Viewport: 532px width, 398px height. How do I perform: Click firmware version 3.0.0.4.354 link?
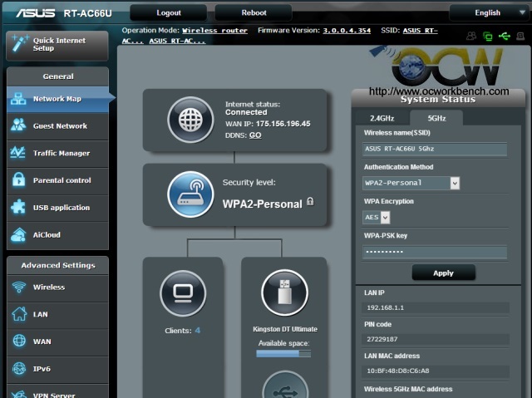coord(347,31)
